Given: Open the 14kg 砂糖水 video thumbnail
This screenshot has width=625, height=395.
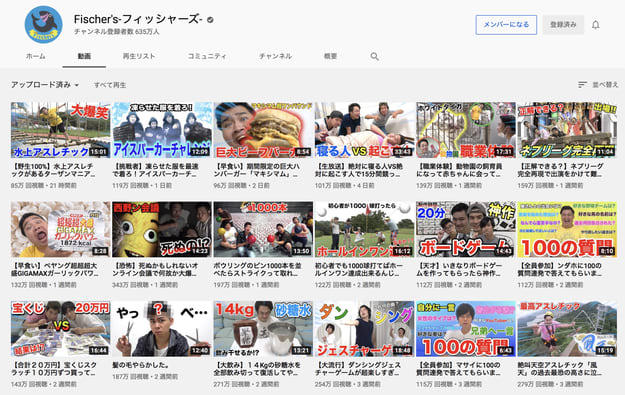Looking at the screenshot, I should [x=263, y=329].
